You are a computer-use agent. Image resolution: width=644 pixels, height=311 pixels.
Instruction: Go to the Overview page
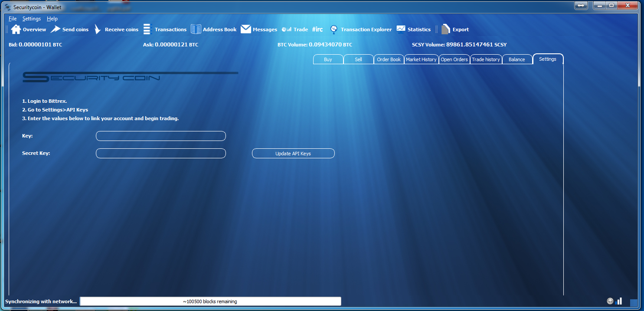coord(29,29)
